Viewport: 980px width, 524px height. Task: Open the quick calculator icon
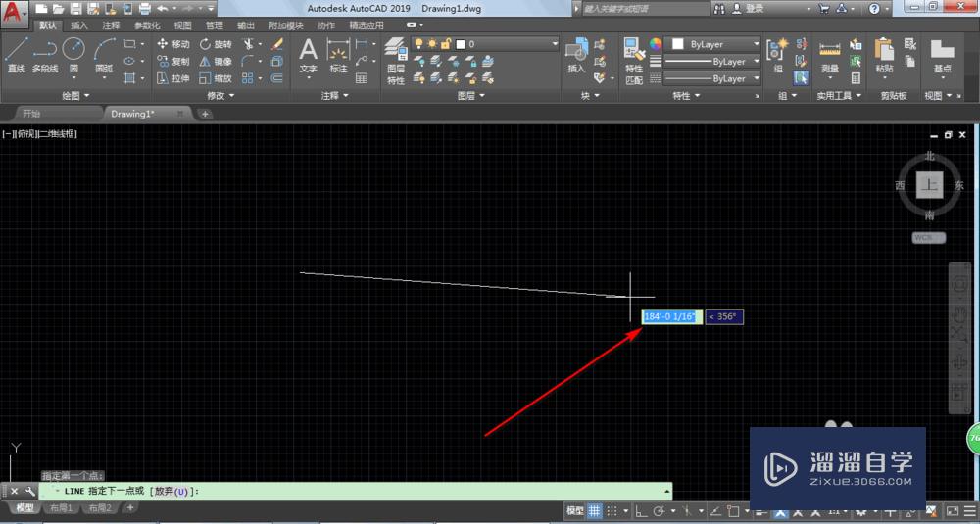tap(856, 78)
